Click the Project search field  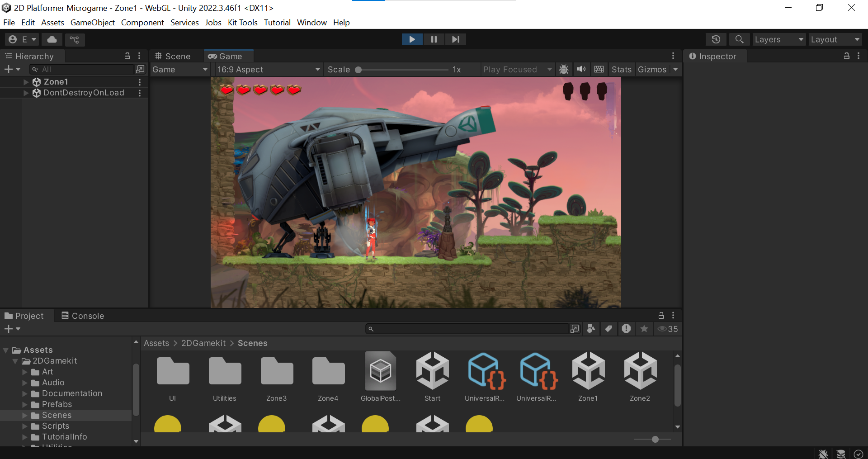coord(468,329)
